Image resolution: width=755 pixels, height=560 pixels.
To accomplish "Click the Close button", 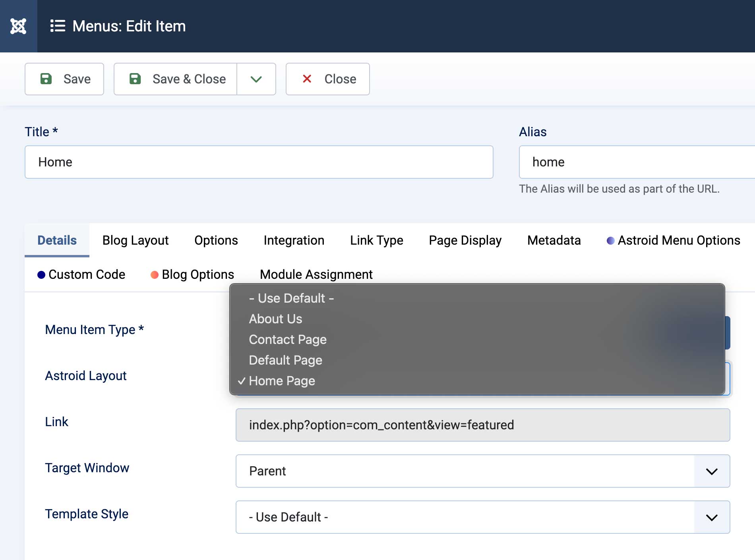I will (x=328, y=79).
